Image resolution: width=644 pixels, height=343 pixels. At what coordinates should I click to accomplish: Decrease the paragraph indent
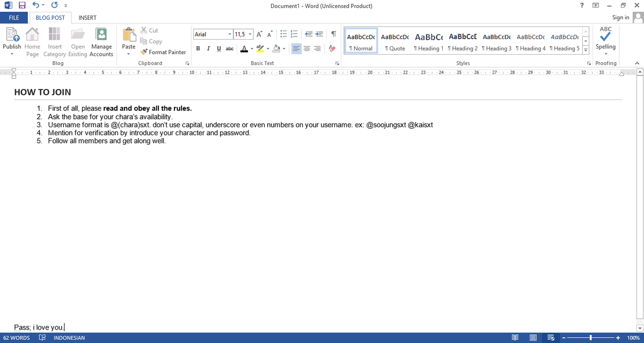click(310, 34)
